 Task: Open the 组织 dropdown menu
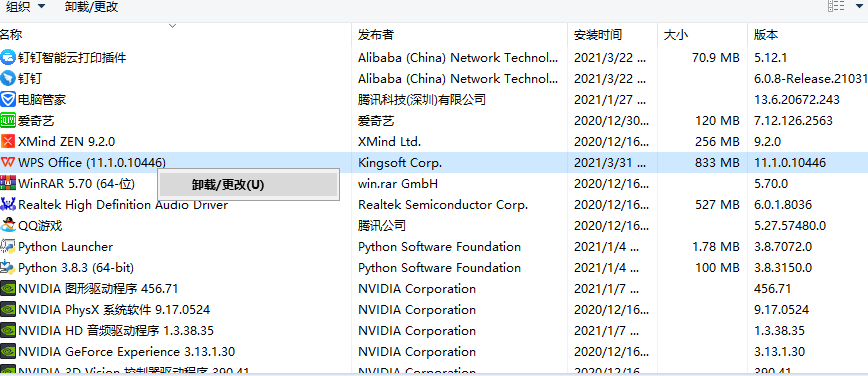[x=25, y=7]
